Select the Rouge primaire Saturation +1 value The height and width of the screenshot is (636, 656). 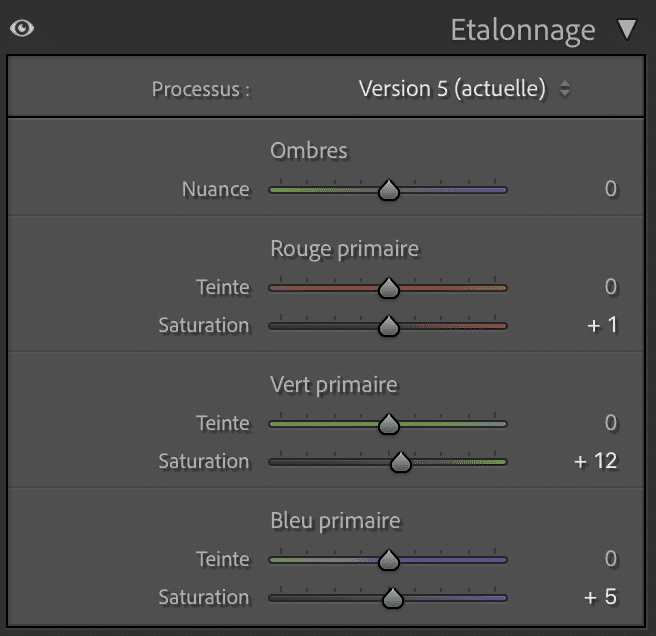(x=603, y=325)
